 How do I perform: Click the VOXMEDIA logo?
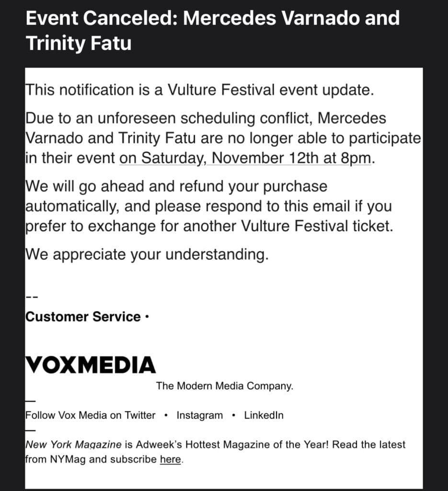(x=91, y=365)
